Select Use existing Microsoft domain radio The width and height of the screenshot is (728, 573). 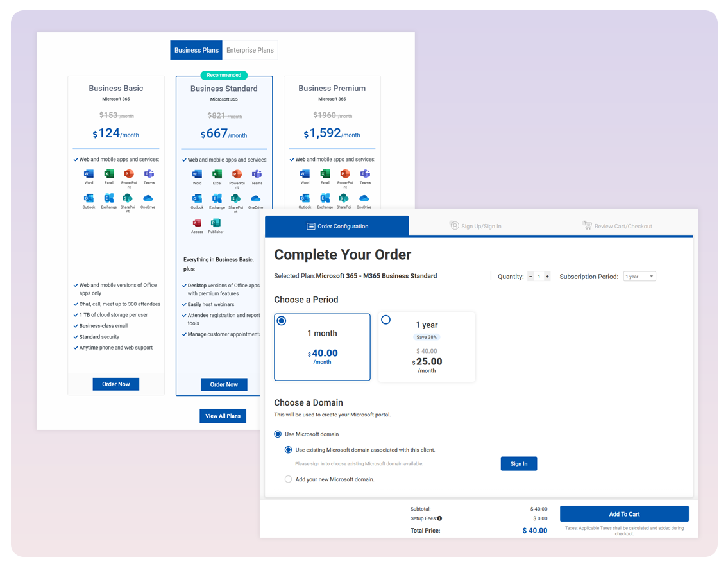click(289, 450)
